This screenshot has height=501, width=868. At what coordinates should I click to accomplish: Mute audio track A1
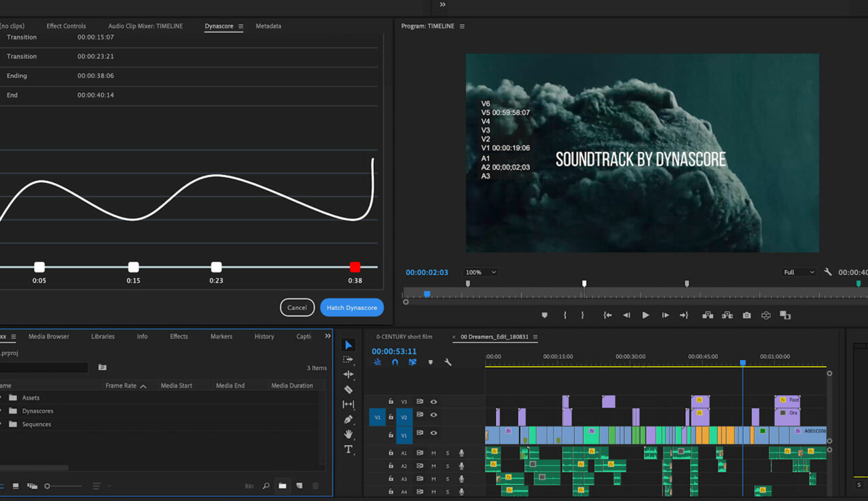pyautogui.click(x=433, y=453)
